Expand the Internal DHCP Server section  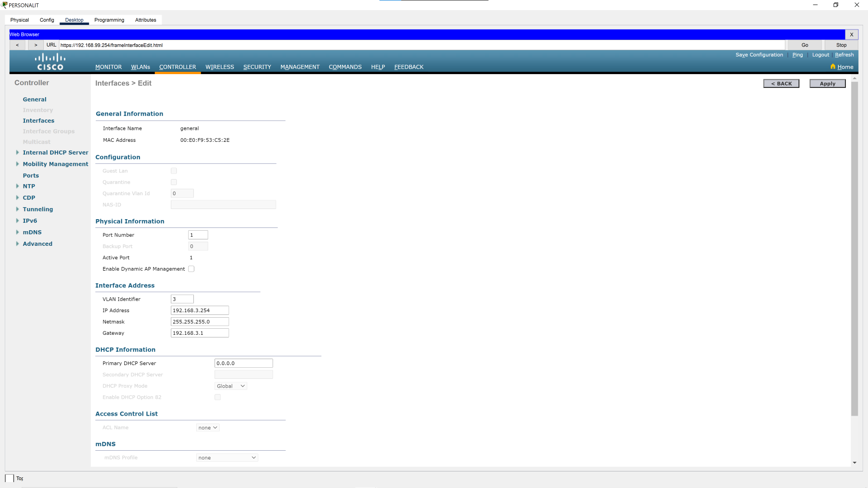point(17,152)
